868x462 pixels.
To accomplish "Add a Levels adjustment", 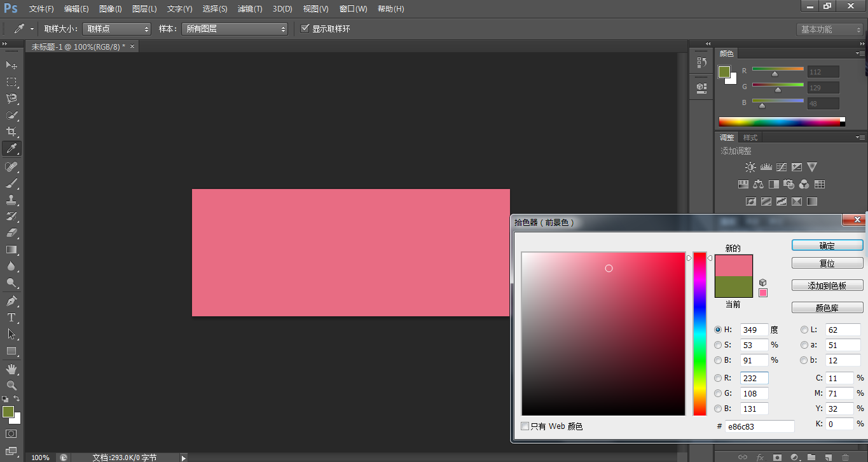I will click(766, 167).
